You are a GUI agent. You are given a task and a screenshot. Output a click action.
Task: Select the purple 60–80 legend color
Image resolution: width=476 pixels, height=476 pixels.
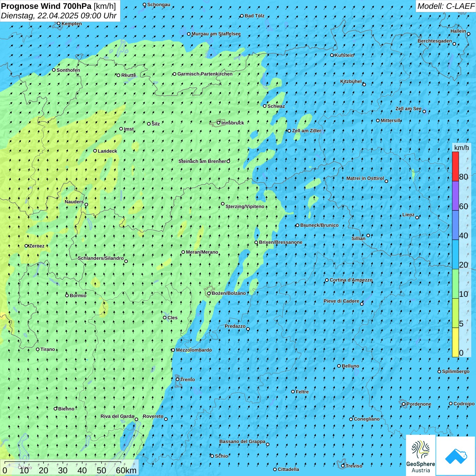455,196
